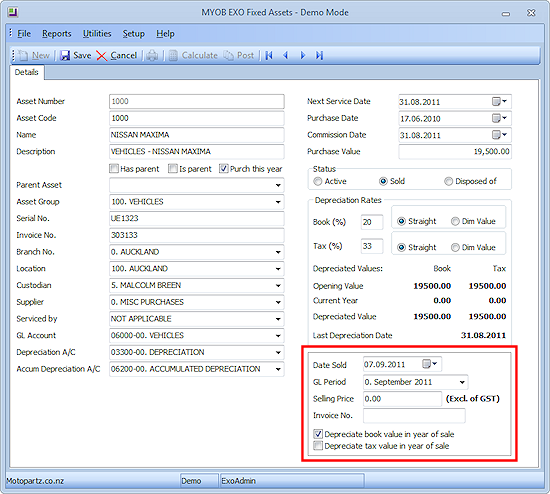Expand the GL Period dropdown
Screen dimensions: 550x494
click(462, 382)
